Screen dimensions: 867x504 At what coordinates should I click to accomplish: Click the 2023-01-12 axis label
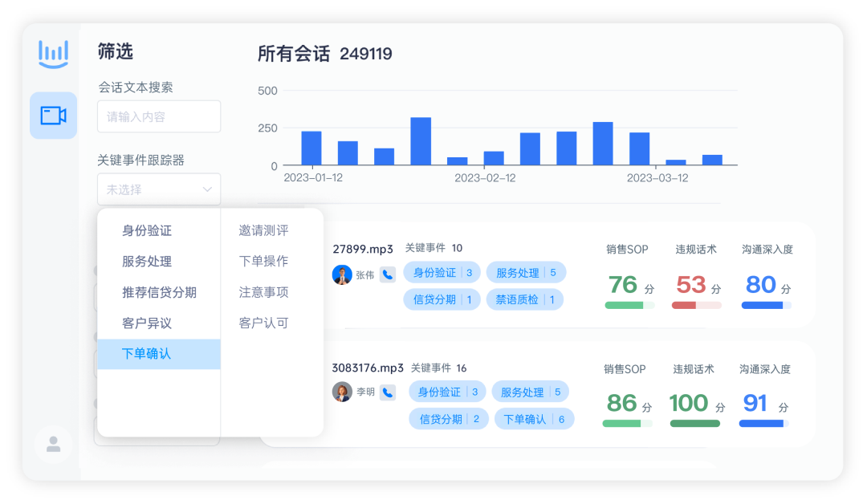pyautogui.click(x=313, y=178)
